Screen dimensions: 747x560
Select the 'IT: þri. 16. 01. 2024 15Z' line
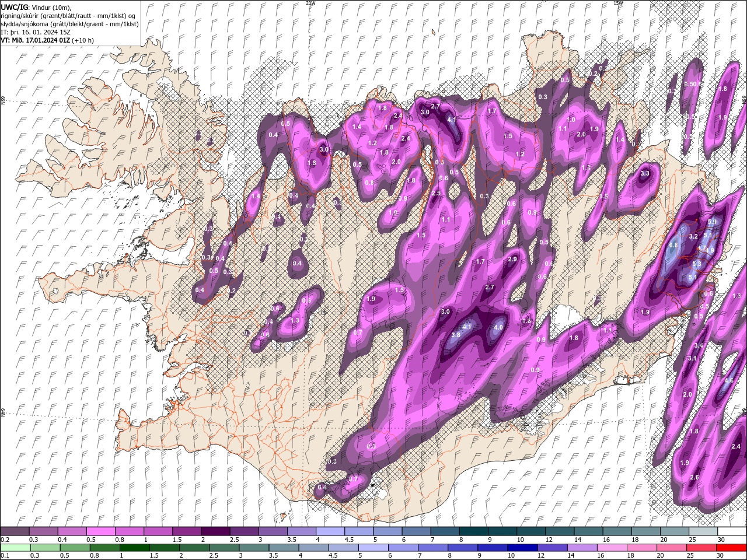tap(36, 32)
